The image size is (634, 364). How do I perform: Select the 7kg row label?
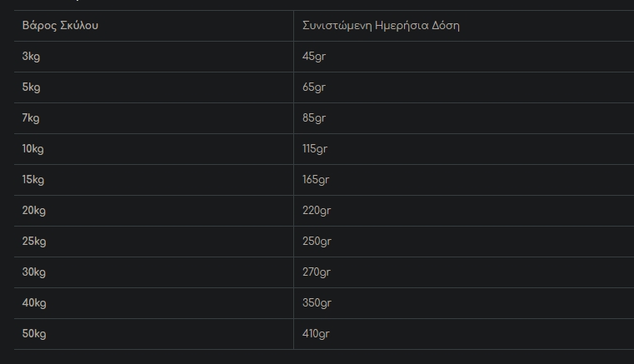[x=31, y=118]
